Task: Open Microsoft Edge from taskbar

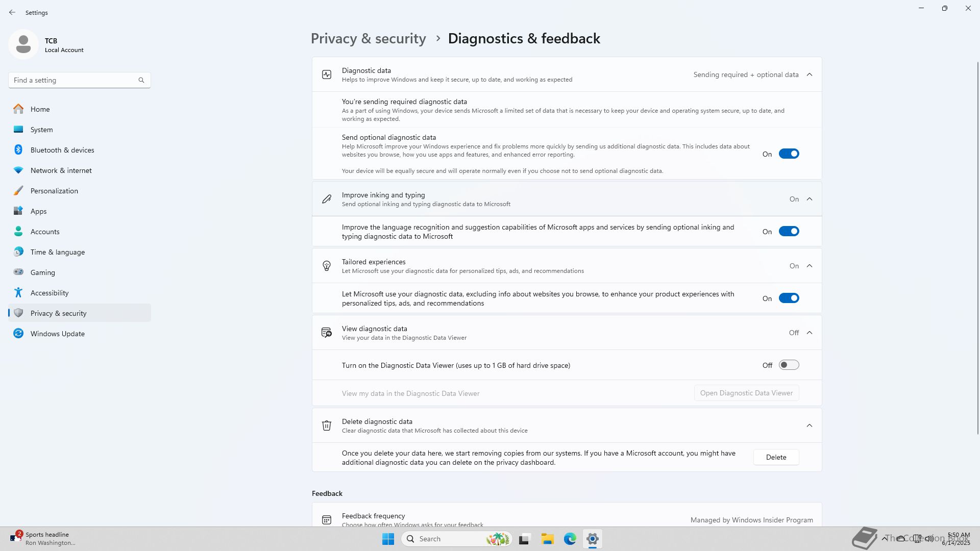Action: coord(570,539)
